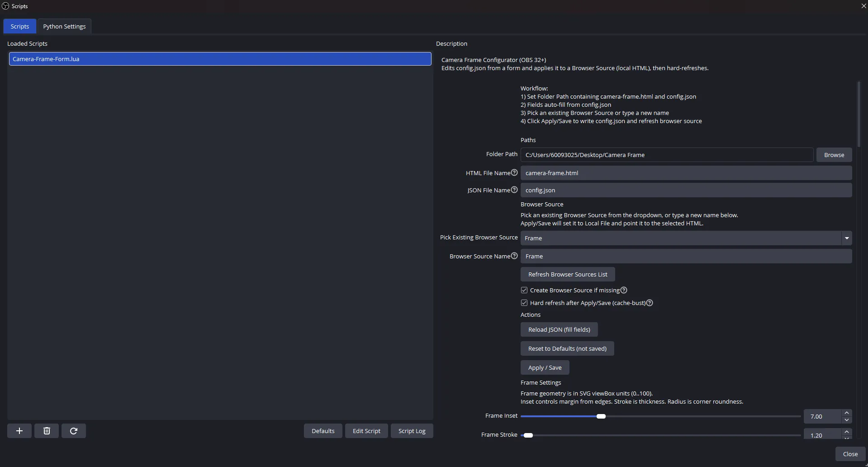
Task: Click the Create Browser Source help icon
Action: [x=624, y=290]
